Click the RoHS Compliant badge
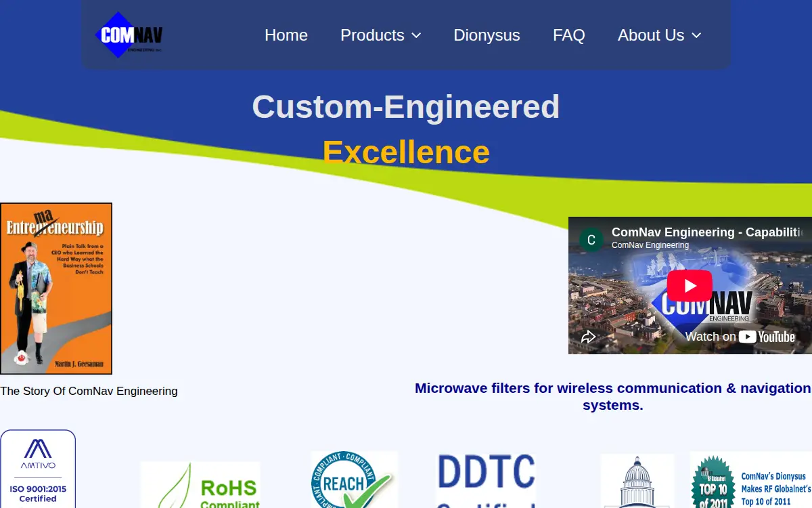 200,485
